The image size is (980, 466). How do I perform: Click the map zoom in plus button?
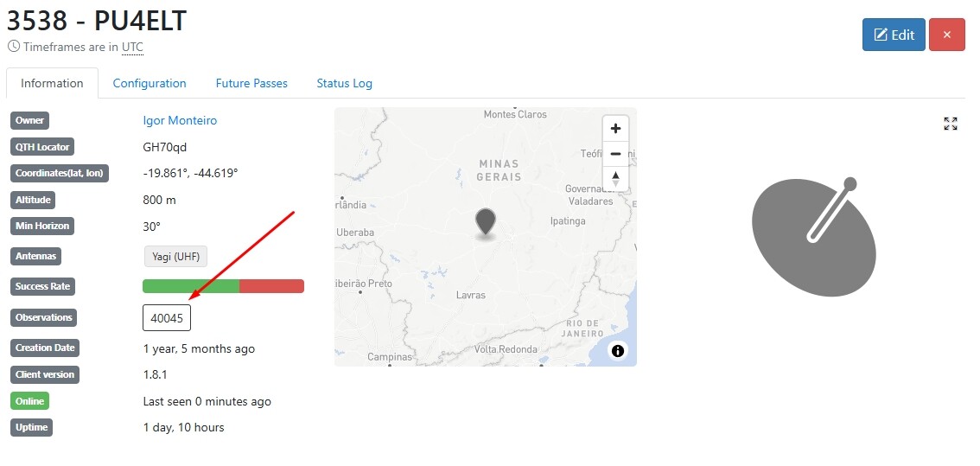coord(615,129)
